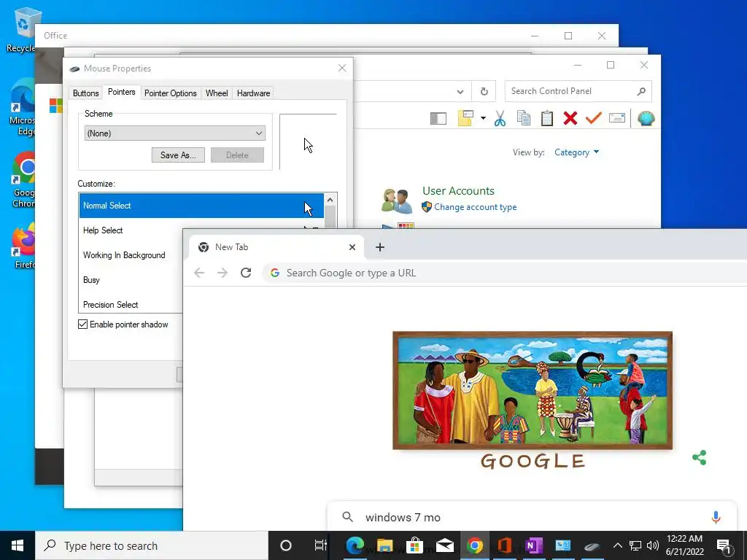Viewport: 747px width, 560px height.
Task: Click the Copy icon in Control Panel toolbar
Action: [x=524, y=118]
